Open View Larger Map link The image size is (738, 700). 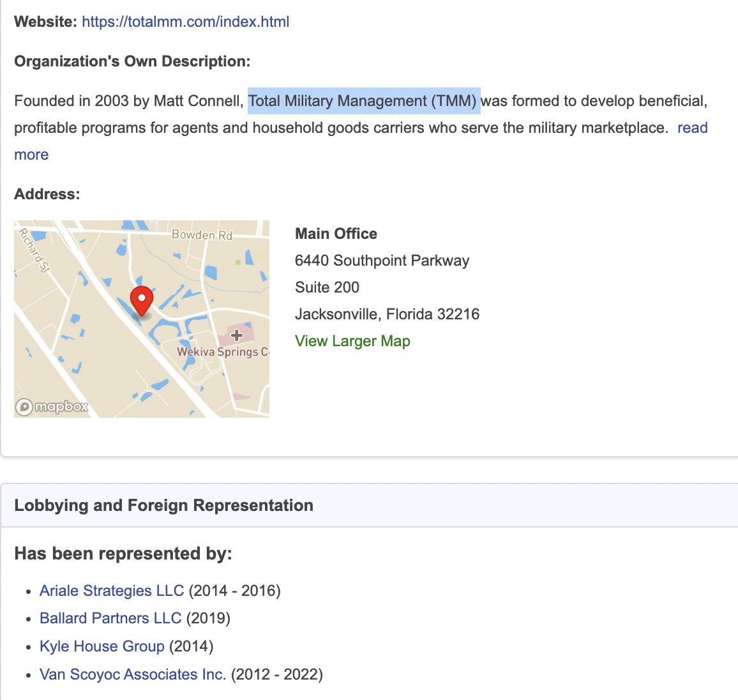[x=352, y=341]
